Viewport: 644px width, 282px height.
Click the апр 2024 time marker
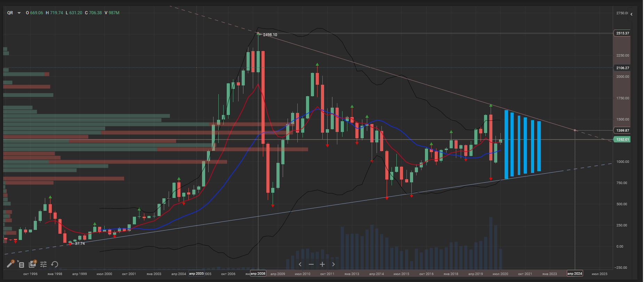[x=575, y=274]
